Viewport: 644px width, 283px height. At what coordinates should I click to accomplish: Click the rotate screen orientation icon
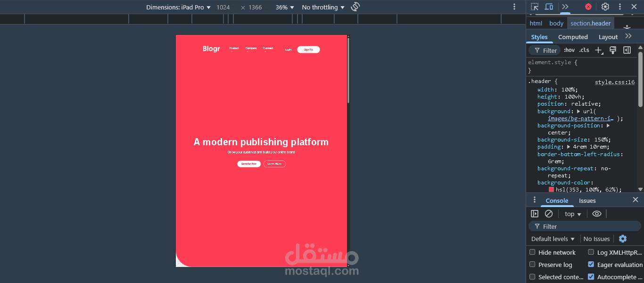[x=355, y=7]
